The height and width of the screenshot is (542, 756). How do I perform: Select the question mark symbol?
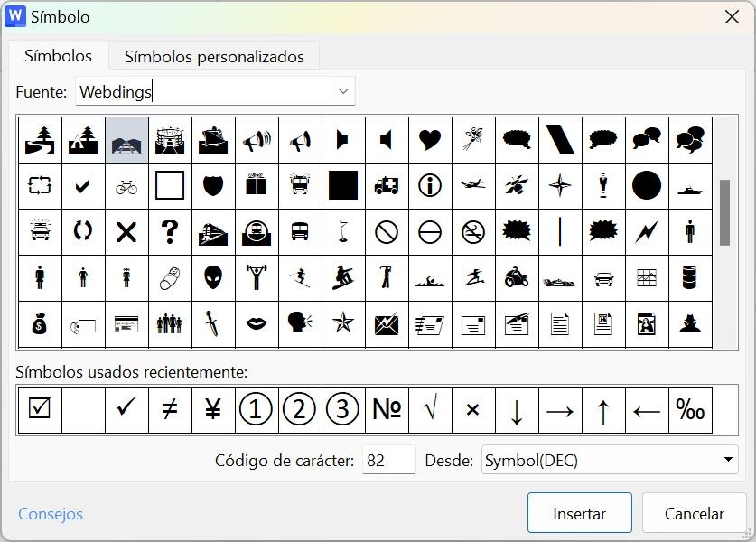click(x=170, y=232)
